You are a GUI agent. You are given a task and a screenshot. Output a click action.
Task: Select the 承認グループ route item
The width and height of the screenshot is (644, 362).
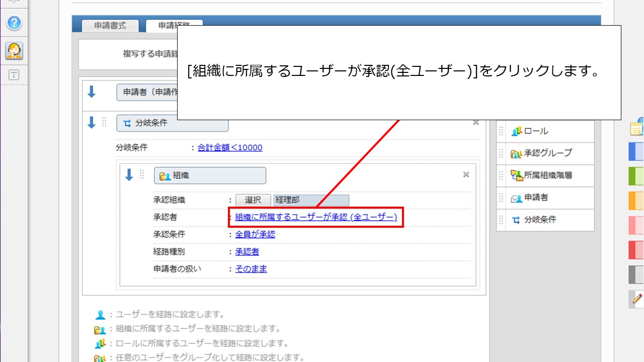[x=547, y=153]
